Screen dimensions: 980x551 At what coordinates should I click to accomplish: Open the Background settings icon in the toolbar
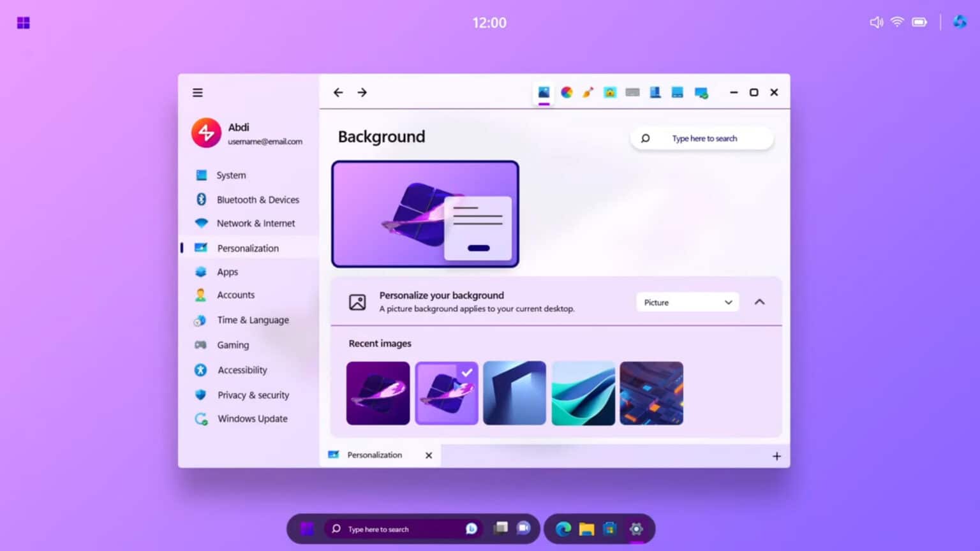point(544,92)
